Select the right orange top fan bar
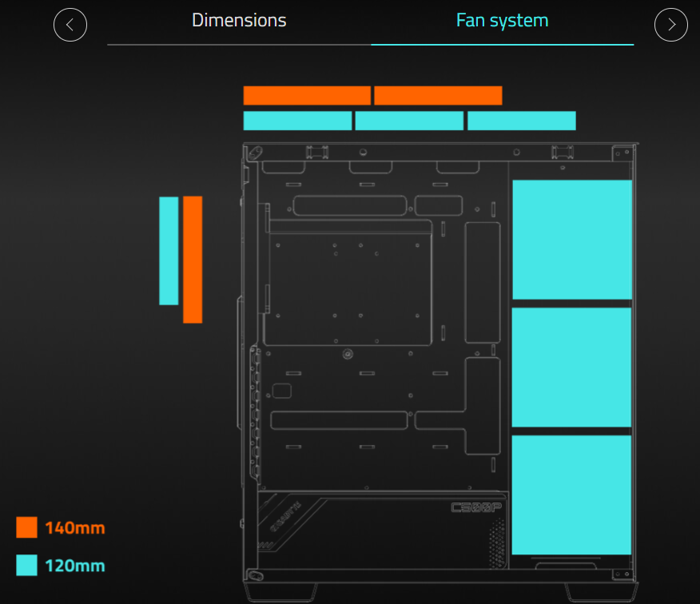The width and height of the screenshot is (700, 604). coord(438,96)
